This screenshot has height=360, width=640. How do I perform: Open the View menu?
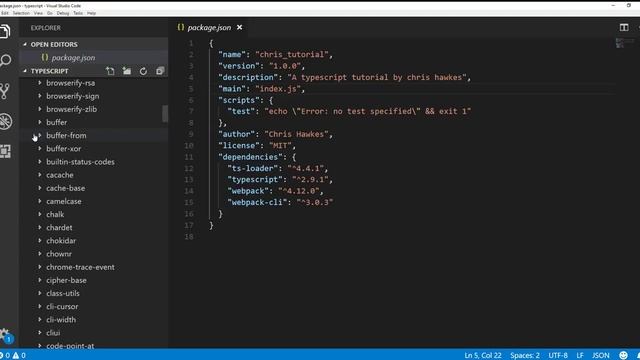point(38,13)
